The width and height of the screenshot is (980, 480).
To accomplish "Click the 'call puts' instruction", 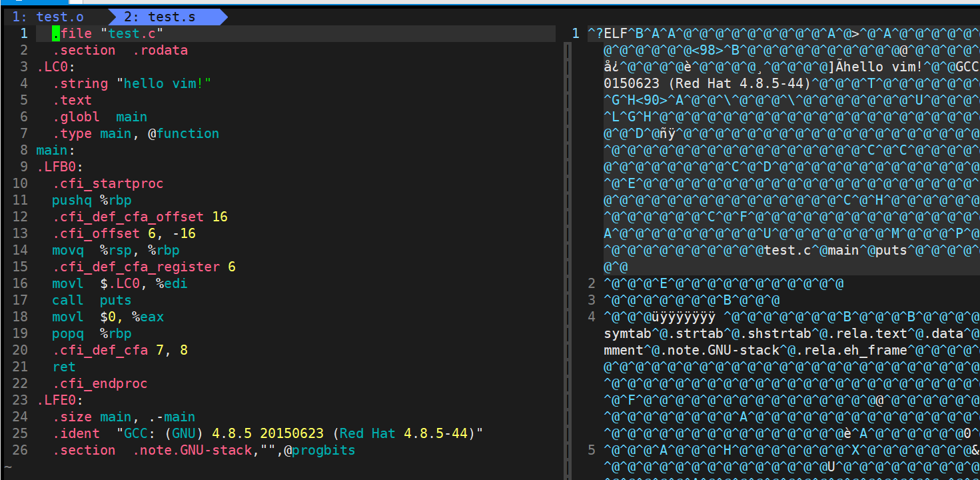I will (92, 300).
